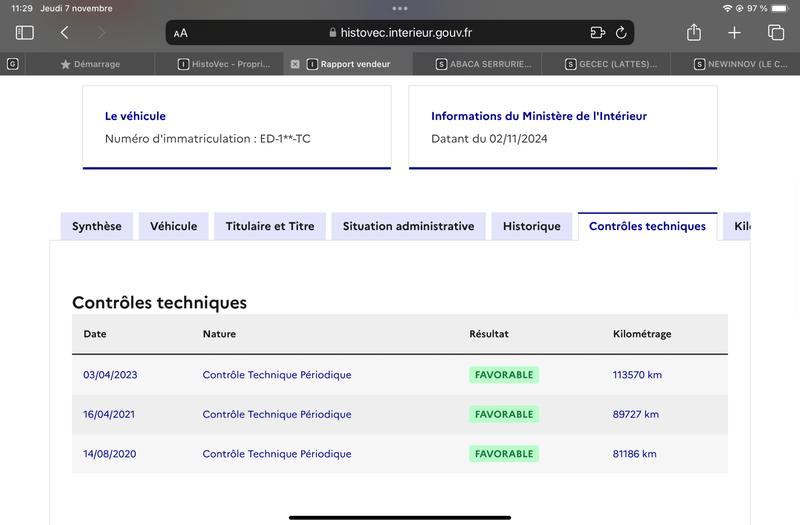This screenshot has width=800, height=525.
Task: Tap the home indicator bar at the bottom
Action: coord(400,517)
